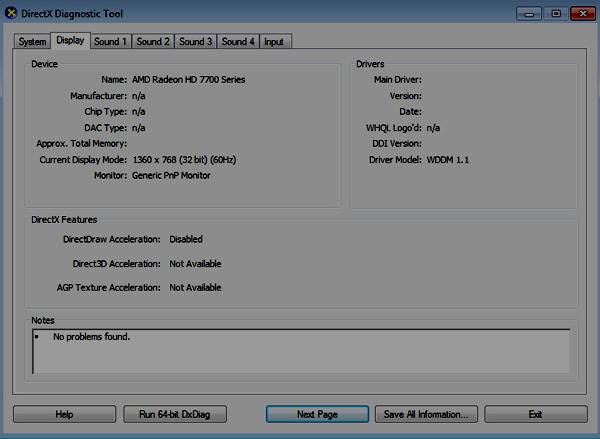This screenshot has height=439, width=600.
Task: Open the Sound 2 tab
Action: tap(153, 41)
